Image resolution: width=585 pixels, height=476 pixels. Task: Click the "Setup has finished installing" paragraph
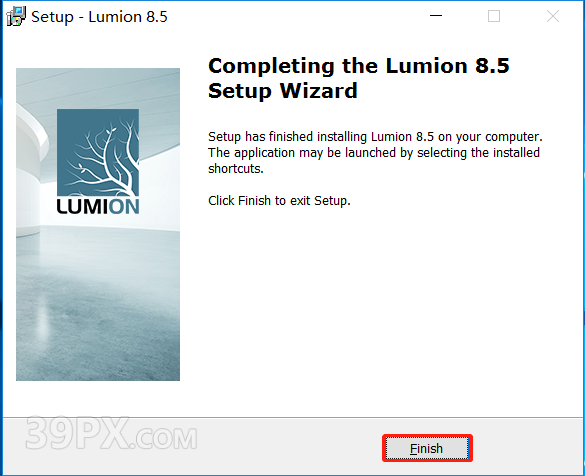375,153
